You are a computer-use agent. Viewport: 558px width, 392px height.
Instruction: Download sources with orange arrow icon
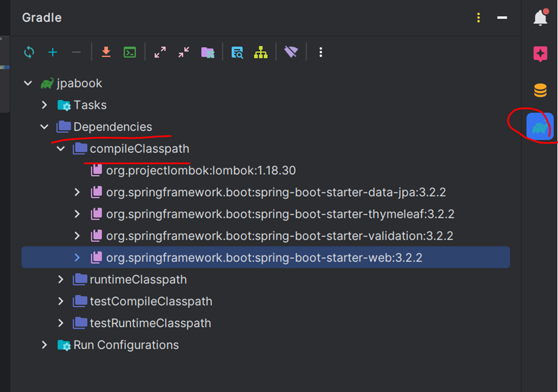point(106,52)
